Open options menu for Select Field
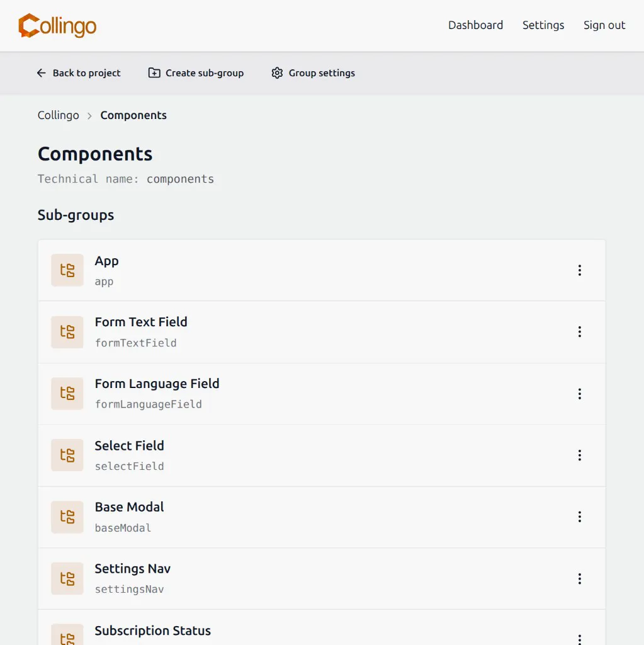This screenshot has width=644, height=645. 579,455
